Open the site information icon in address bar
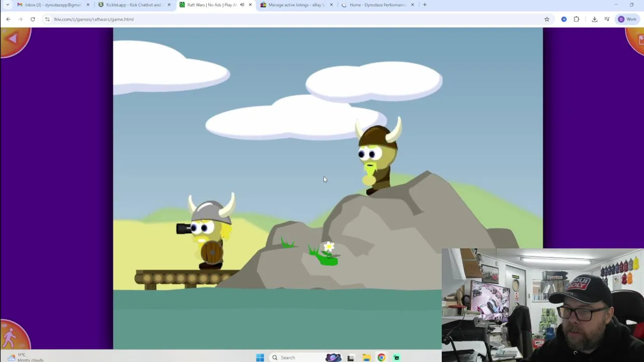 click(47, 19)
